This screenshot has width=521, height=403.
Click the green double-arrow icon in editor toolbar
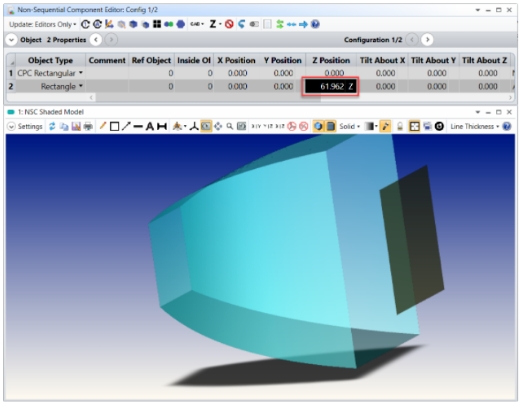coord(280,24)
